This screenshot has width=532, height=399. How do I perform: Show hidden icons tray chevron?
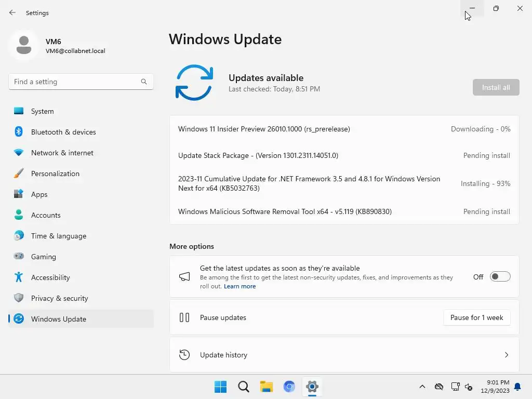[x=422, y=387]
